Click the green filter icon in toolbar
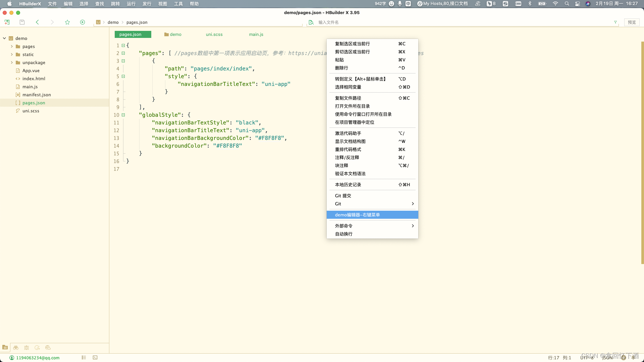This screenshot has height=362, width=644. (615, 22)
